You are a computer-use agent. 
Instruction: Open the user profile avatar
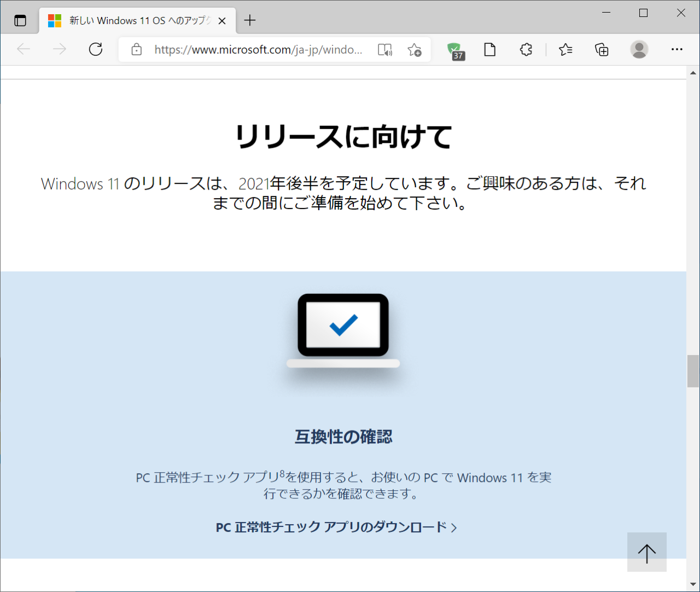point(639,50)
